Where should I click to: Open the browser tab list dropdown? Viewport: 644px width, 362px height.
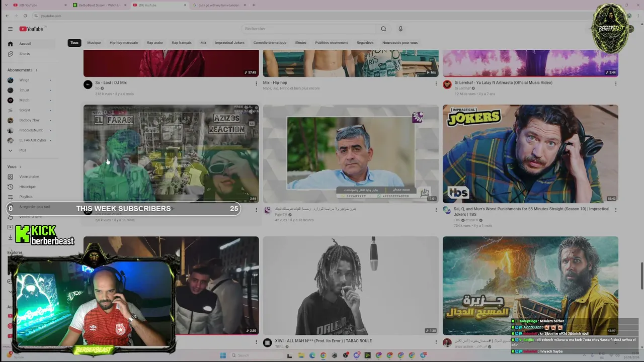[7, 5]
